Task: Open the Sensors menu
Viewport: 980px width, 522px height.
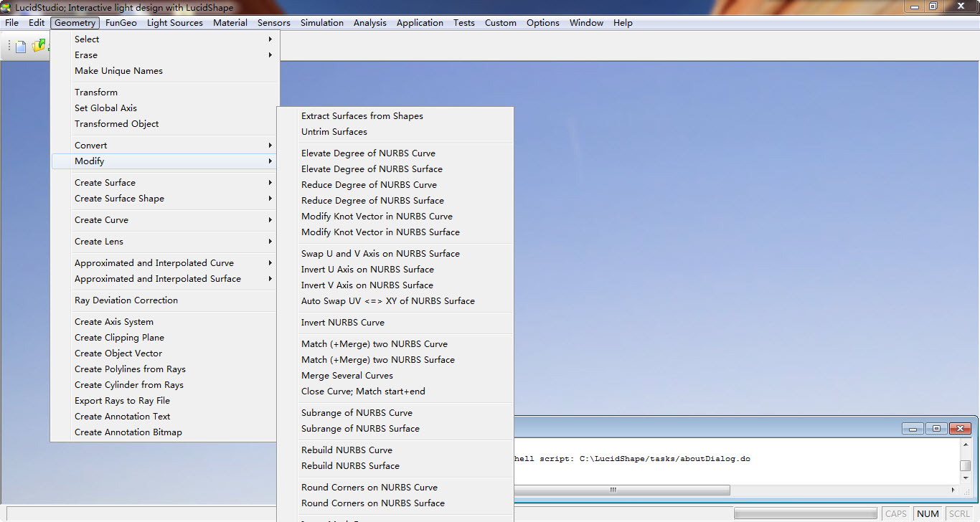Action: 274,23
